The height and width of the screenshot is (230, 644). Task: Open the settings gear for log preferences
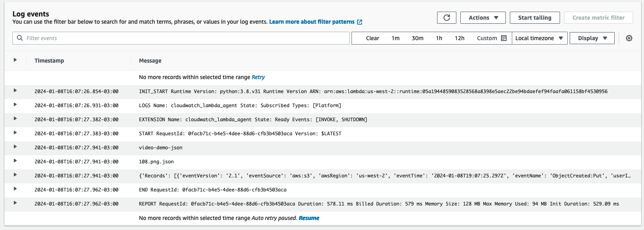tap(629, 38)
